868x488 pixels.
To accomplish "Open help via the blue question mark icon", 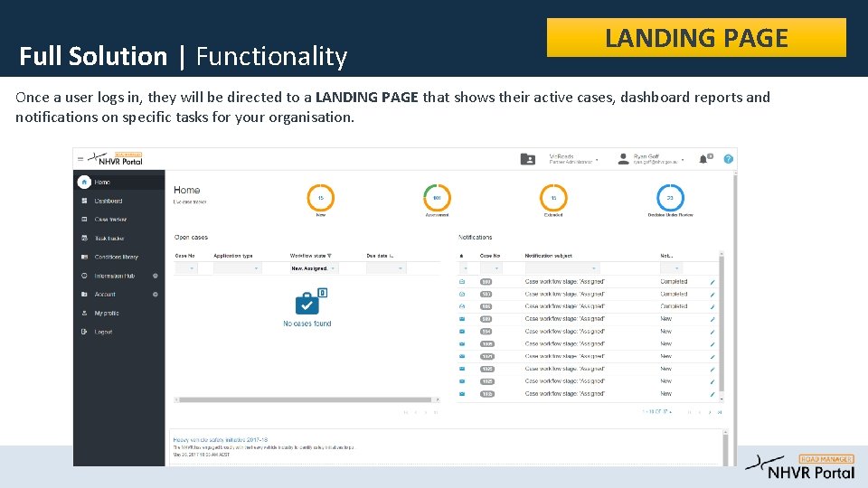I will coord(729,159).
